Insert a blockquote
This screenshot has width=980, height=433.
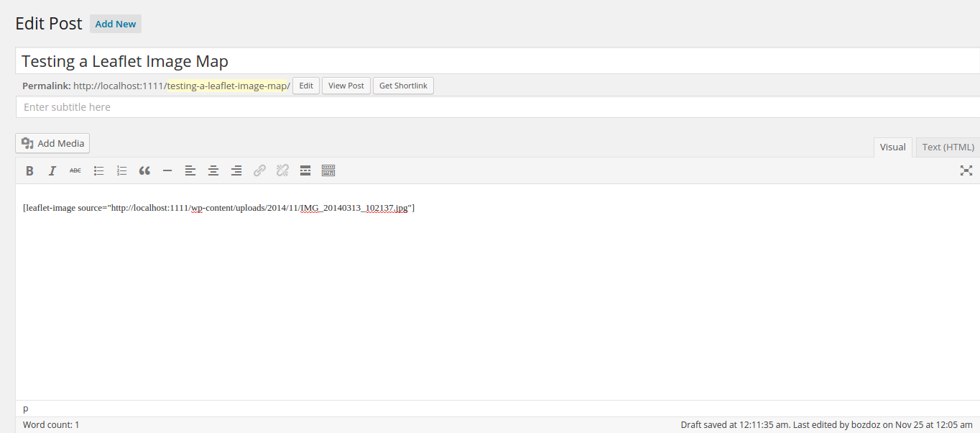click(x=144, y=170)
